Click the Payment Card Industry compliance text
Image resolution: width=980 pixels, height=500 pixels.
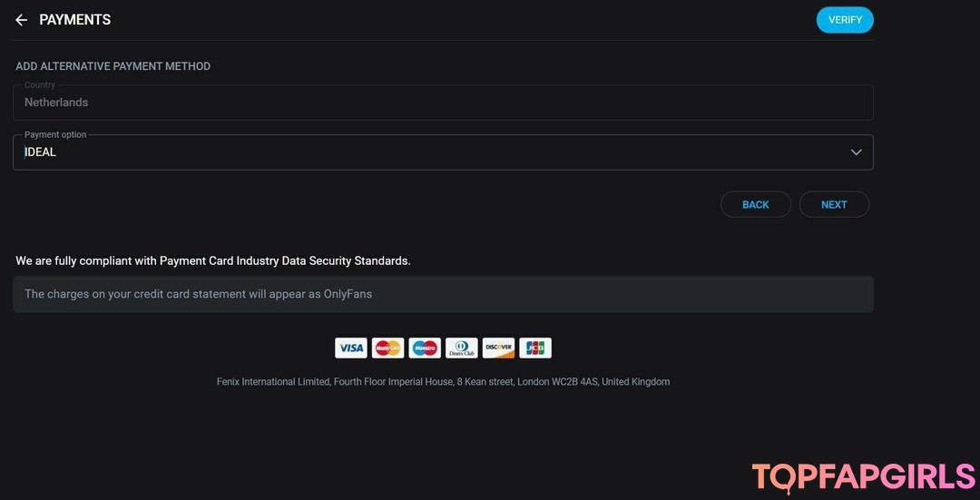[213, 260]
